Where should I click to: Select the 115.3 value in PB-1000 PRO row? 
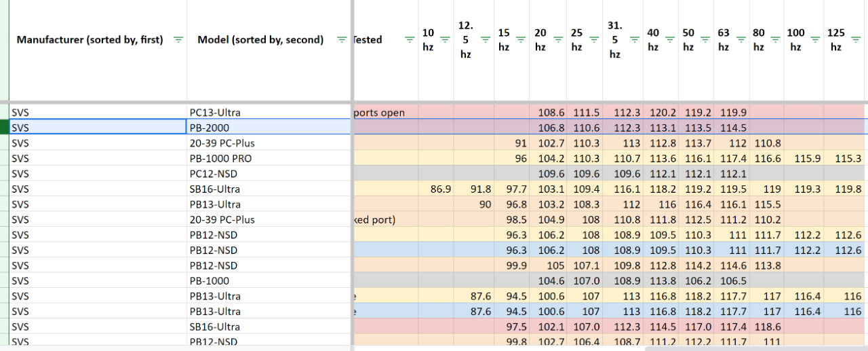(x=846, y=158)
